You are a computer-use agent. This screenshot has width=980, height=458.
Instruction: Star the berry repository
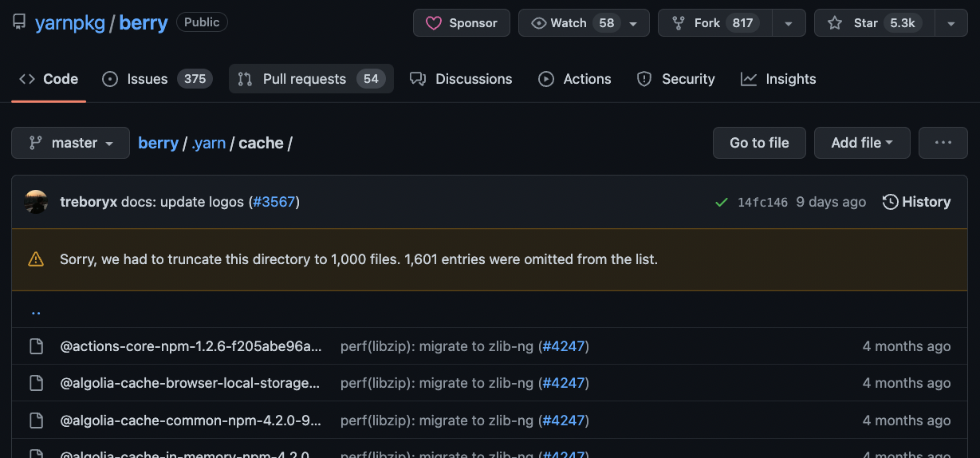(865, 23)
